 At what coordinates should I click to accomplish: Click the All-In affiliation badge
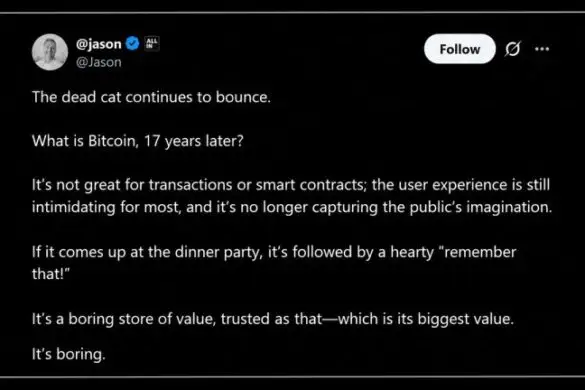click(152, 43)
